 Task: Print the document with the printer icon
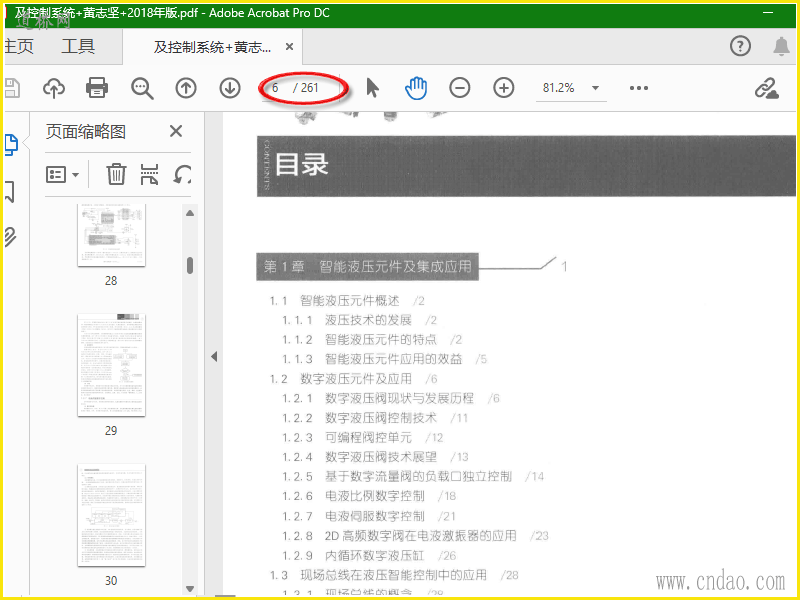(x=96, y=88)
